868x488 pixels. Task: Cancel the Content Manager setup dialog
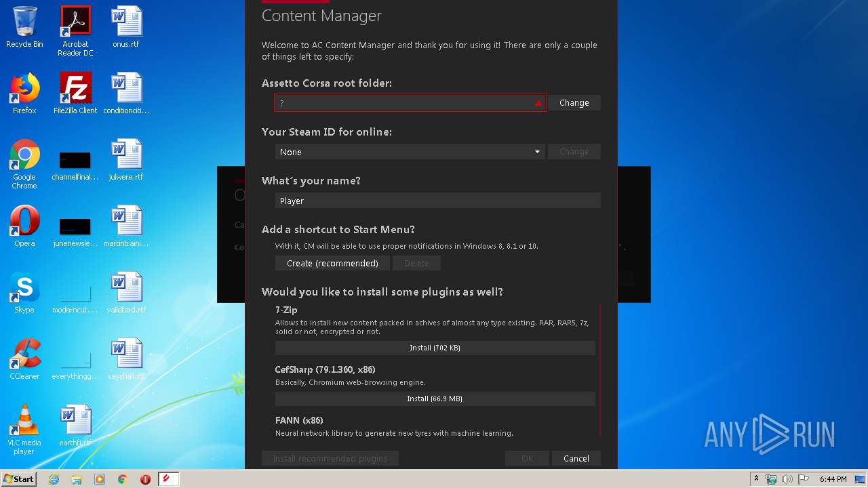[x=576, y=459]
